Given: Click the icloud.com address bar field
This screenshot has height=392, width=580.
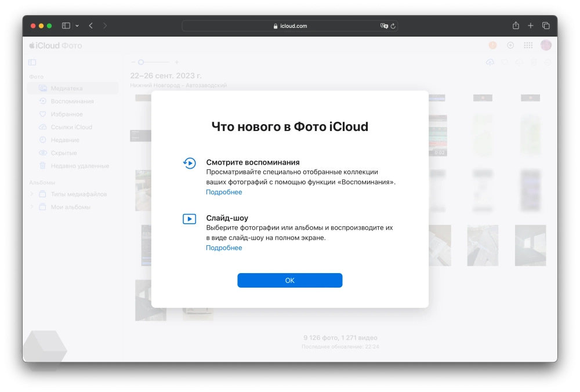Looking at the screenshot, I should coord(290,26).
